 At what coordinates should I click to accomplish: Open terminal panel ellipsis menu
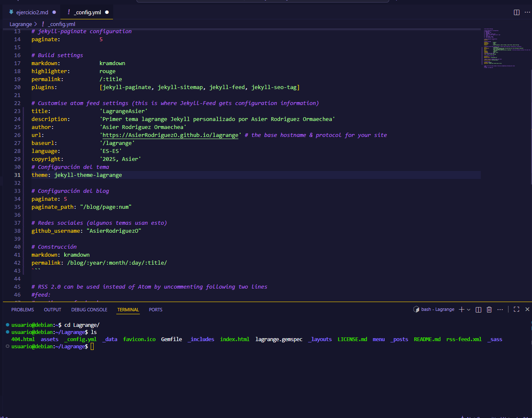click(x=500, y=310)
